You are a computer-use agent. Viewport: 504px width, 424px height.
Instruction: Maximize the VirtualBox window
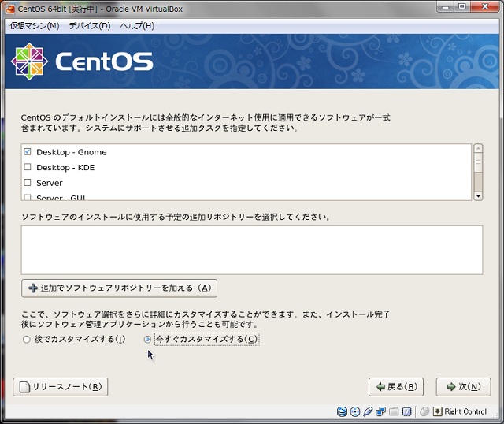click(462, 7)
